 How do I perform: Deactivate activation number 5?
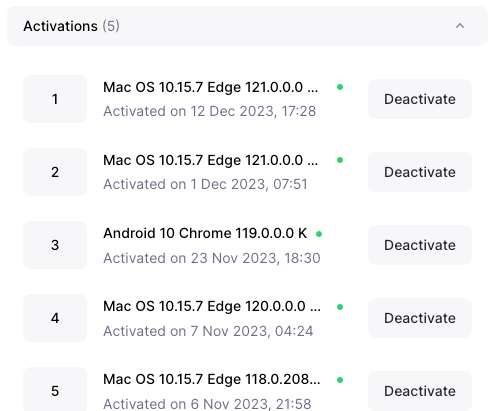coord(420,391)
